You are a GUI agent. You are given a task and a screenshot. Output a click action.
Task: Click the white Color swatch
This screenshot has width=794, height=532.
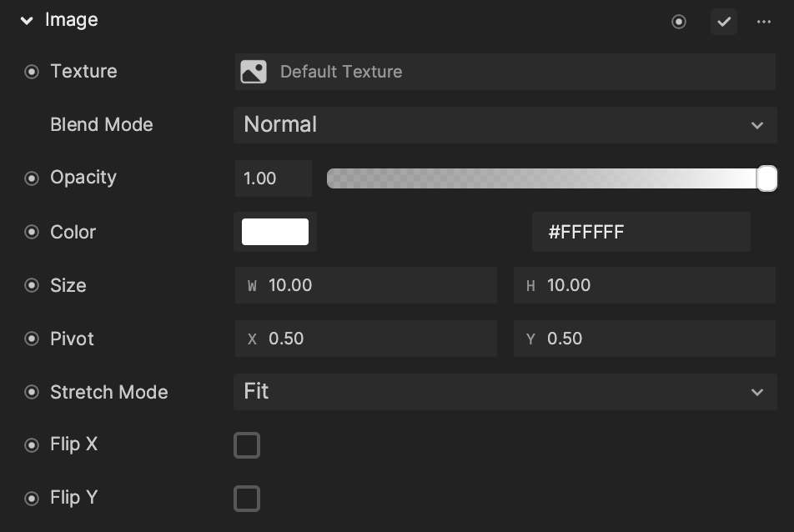[275, 232]
